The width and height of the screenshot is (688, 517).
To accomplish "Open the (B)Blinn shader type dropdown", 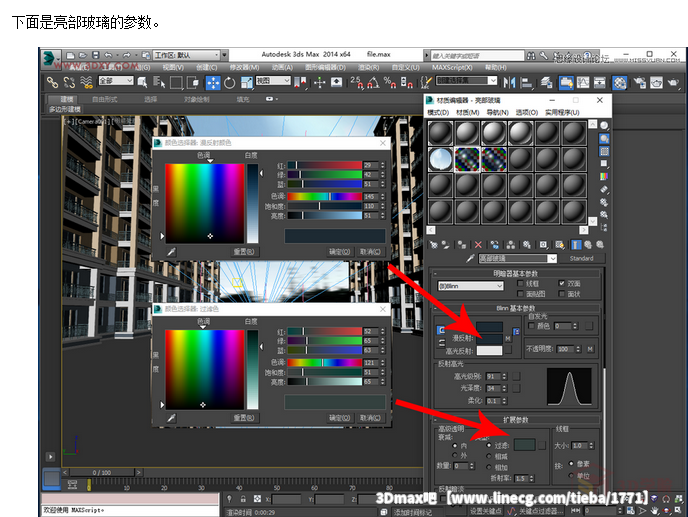I will pyautogui.click(x=470, y=286).
